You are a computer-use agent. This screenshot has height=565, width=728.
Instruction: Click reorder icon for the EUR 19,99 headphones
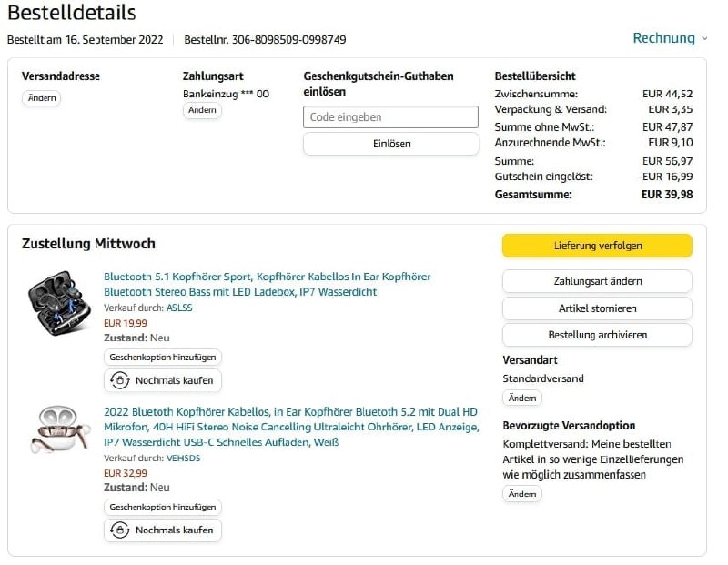[119, 380]
